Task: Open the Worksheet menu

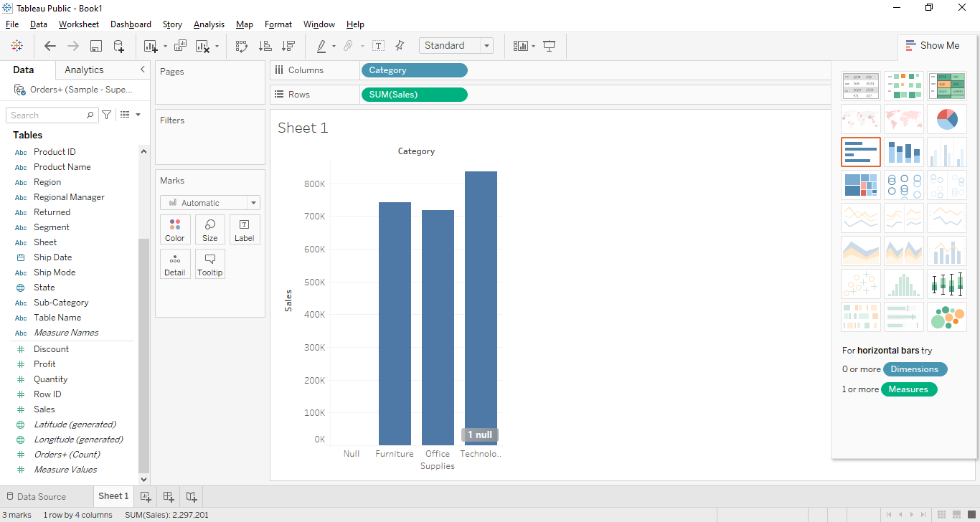Action: tap(79, 24)
